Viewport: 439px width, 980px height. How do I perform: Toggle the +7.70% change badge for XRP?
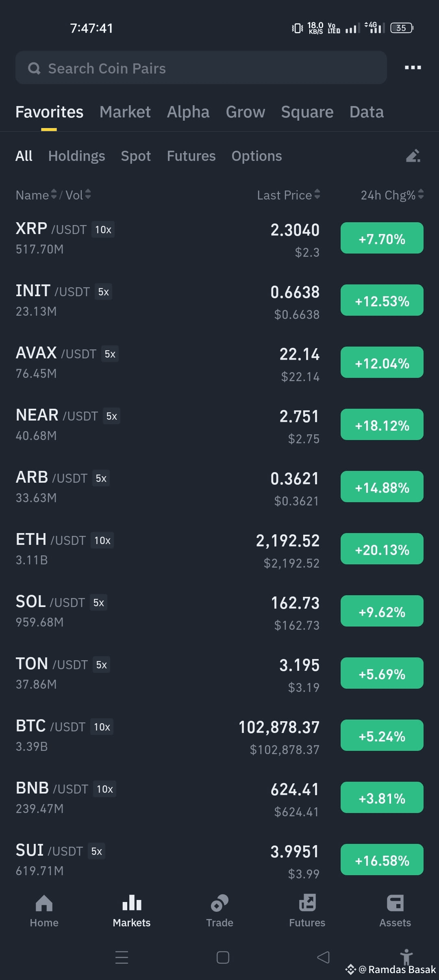tap(382, 238)
